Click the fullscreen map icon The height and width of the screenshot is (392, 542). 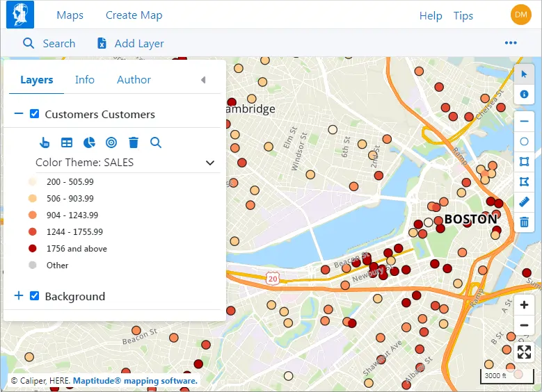[x=525, y=352]
